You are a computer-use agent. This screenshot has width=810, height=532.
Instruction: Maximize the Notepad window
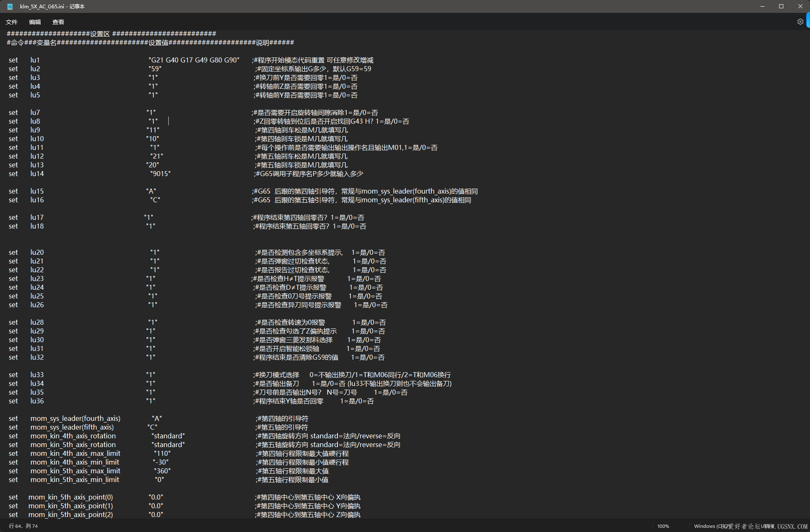point(781,6)
